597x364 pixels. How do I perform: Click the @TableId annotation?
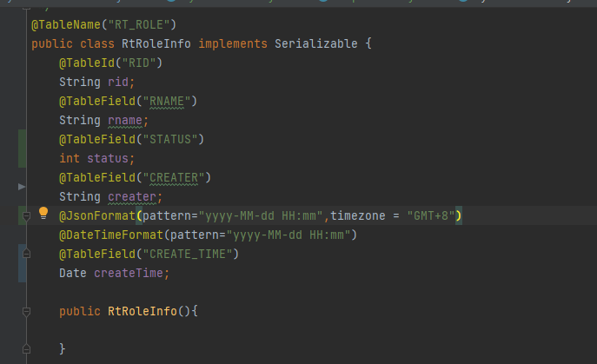tap(87, 63)
